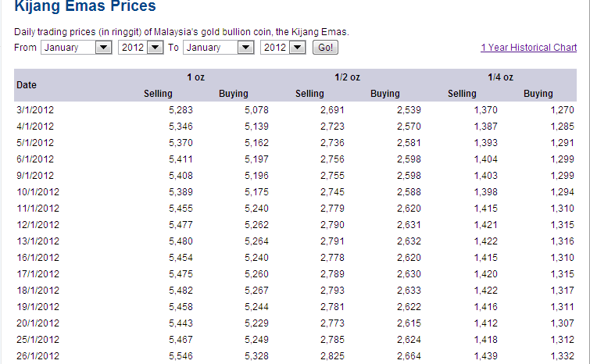This screenshot has width=590, height=364.
Task: Click the Date column header
Action: (27, 85)
